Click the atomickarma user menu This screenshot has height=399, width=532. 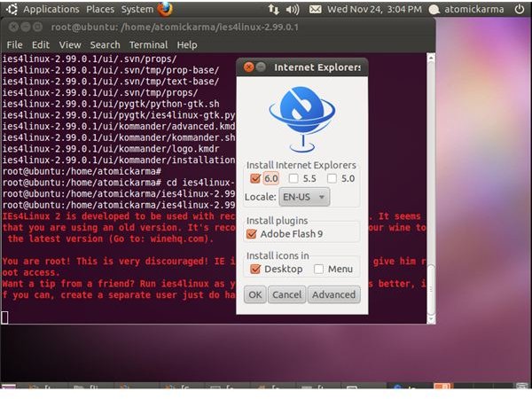click(474, 9)
